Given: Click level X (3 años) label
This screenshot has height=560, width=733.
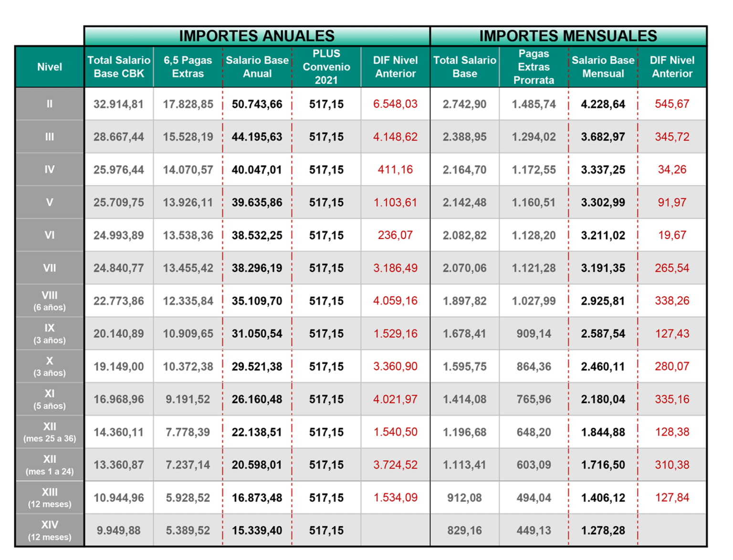Looking at the screenshot, I should (x=50, y=366).
